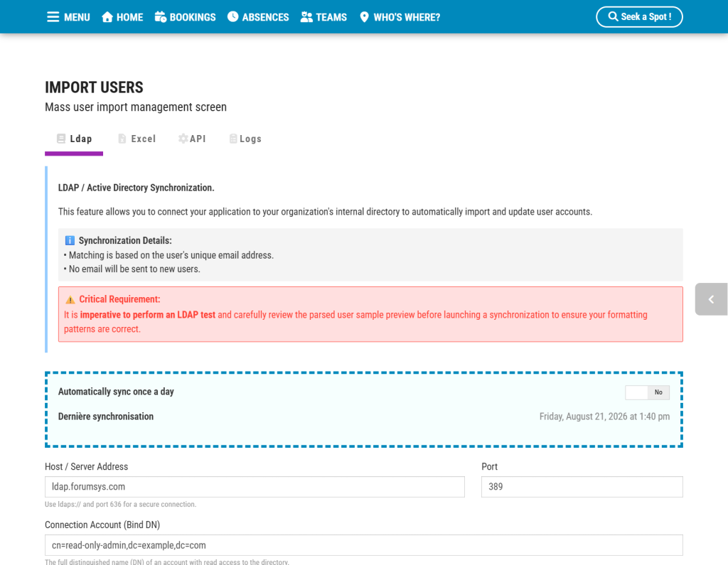Click the API gear icon
The height and width of the screenshot is (565, 728).
[x=183, y=139]
